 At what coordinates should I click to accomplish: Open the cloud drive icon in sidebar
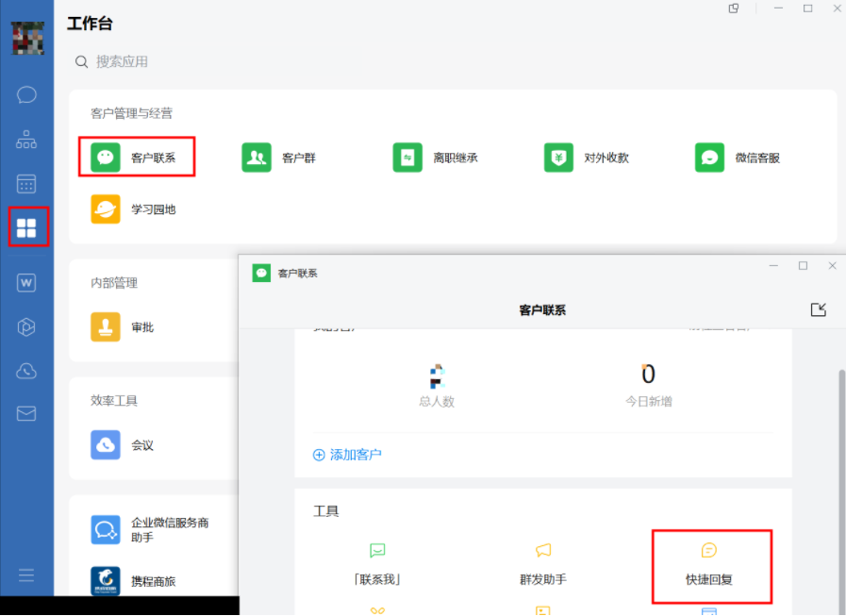(26, 372)
